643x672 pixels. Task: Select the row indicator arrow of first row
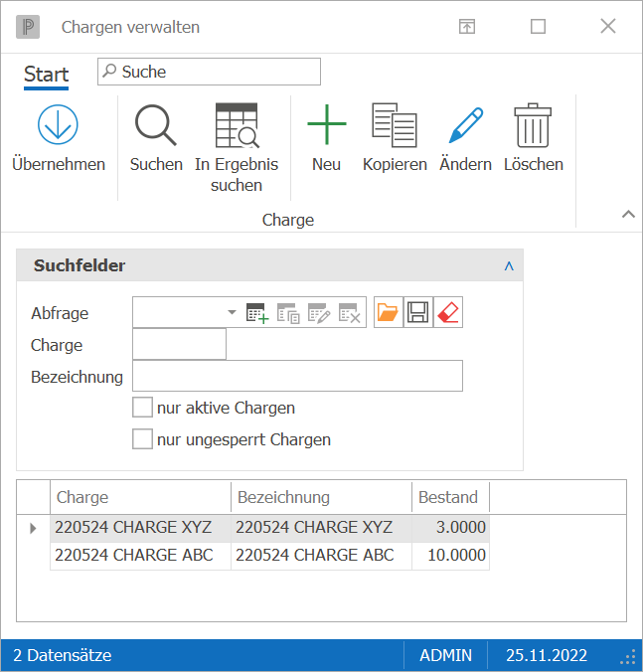pyautogui.click(x=33, y=528)
